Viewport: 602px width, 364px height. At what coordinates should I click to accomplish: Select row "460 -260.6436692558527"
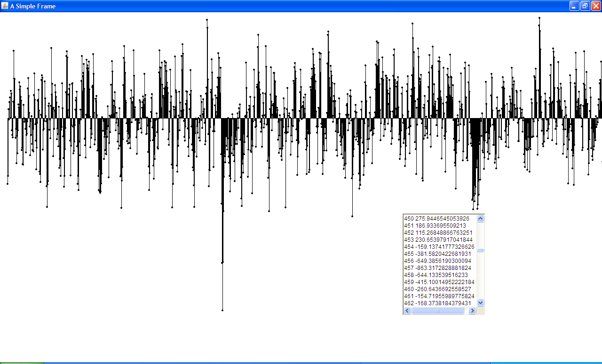[x=440, y=289]
